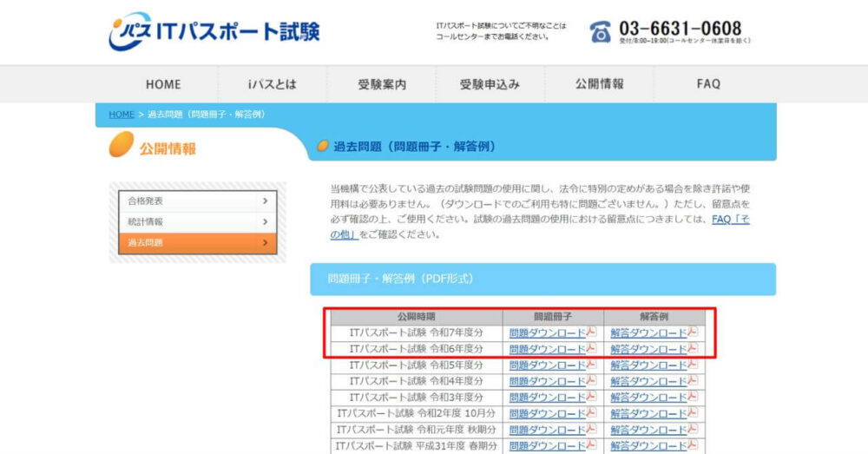
Task: Open 問題ダウンロード link for 平成31年度 春期分
Action: point(547,445)
